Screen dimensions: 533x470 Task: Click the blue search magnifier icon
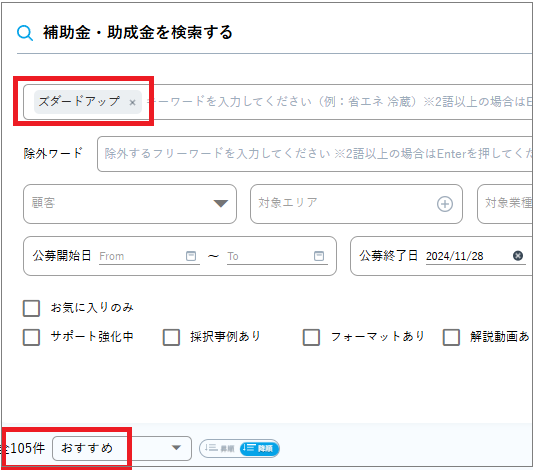click(x=25, y=33)
